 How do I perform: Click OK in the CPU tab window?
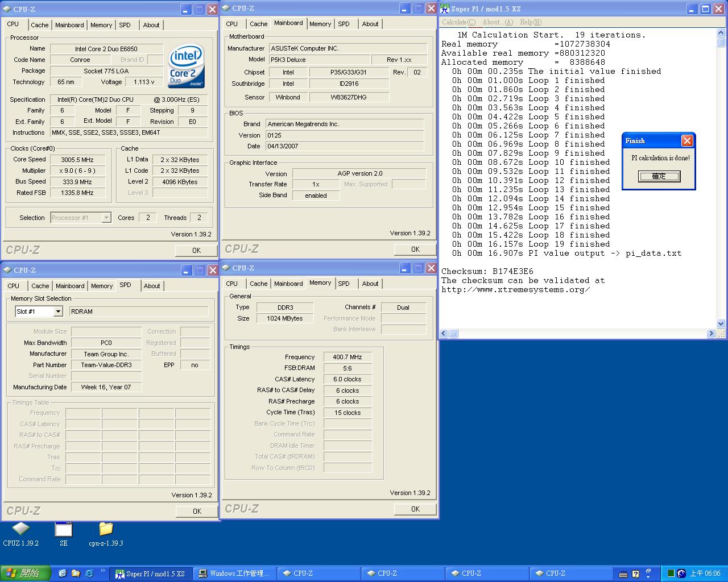coord(196,250)
